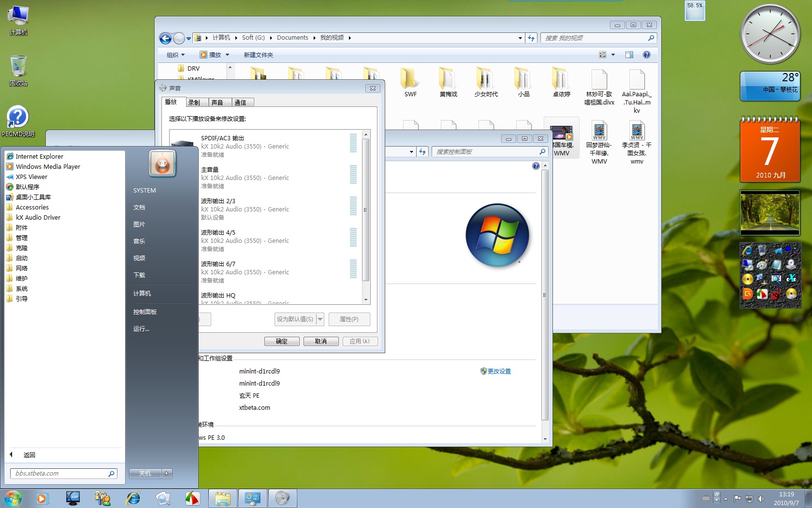Click the 关机 shutdown button
The width and height of the screenshot is (812, 508).
(145, 474)
